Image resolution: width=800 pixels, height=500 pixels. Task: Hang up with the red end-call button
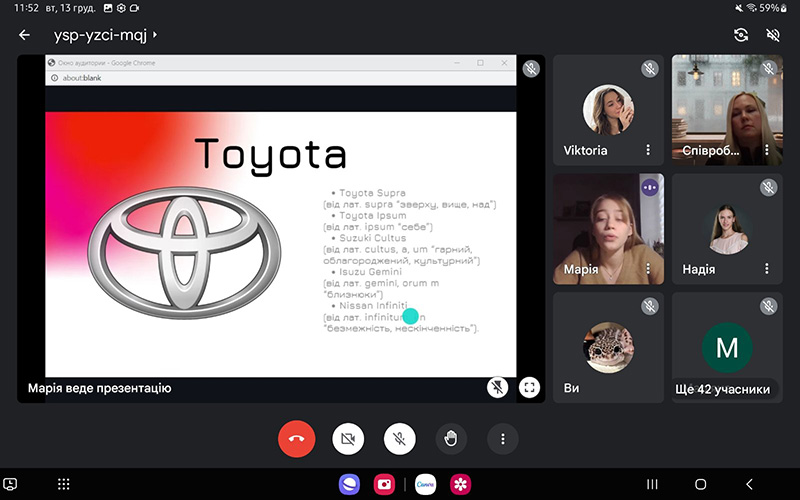[x=296, y=438]
